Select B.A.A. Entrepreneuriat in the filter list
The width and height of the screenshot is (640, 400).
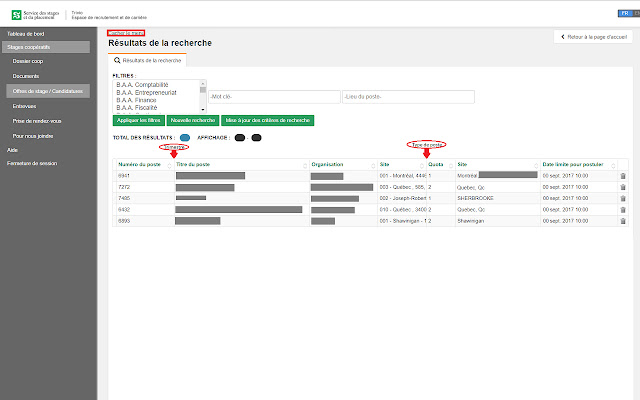(147, 93)
